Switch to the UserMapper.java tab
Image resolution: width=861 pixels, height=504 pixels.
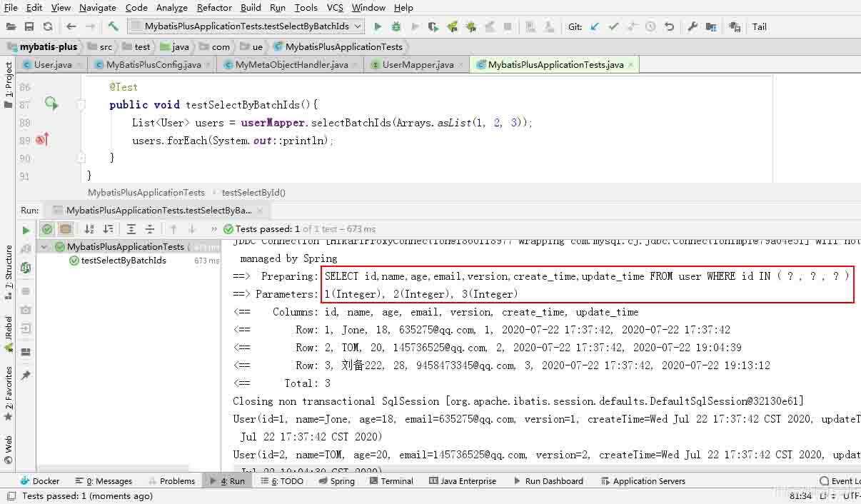418,64
